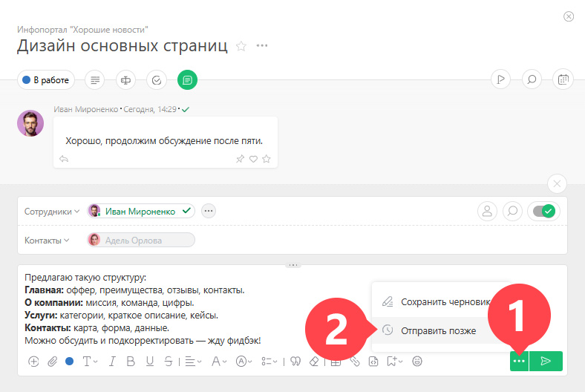
Task: Open the finance icon tab
Action: (125, 80)
